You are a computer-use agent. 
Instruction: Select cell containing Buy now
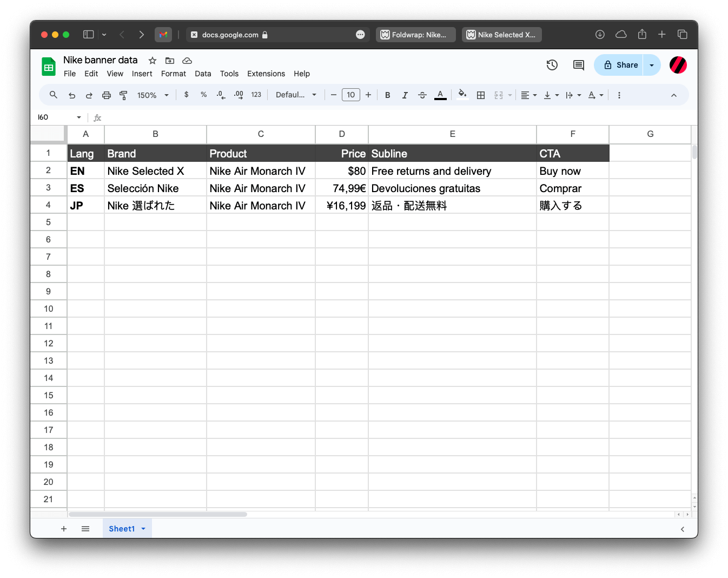573,171
